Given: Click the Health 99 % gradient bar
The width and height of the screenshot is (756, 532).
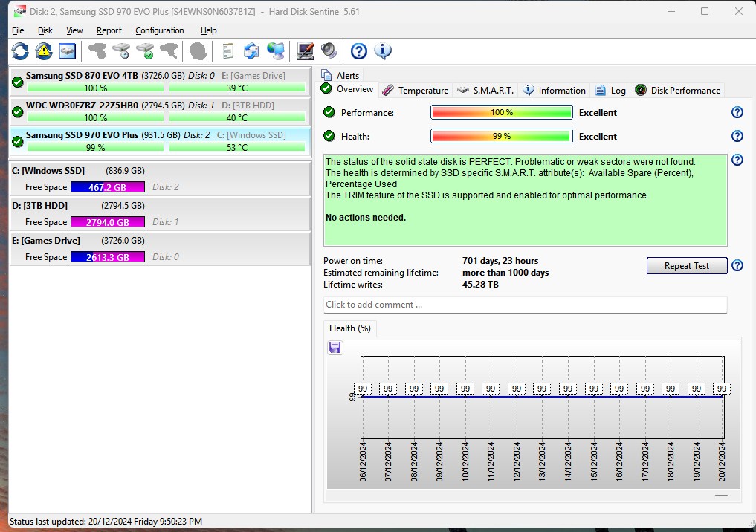Looking at the screenshot, I should tap(502, 136).
